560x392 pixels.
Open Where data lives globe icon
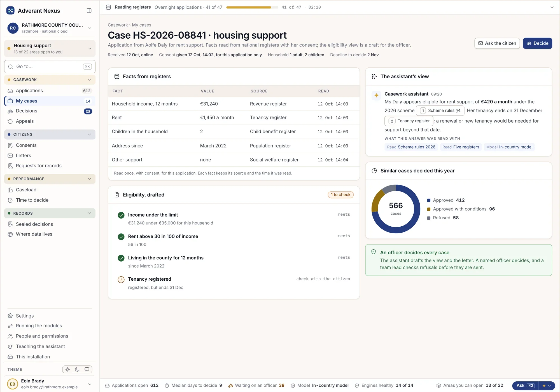[10, 234]
